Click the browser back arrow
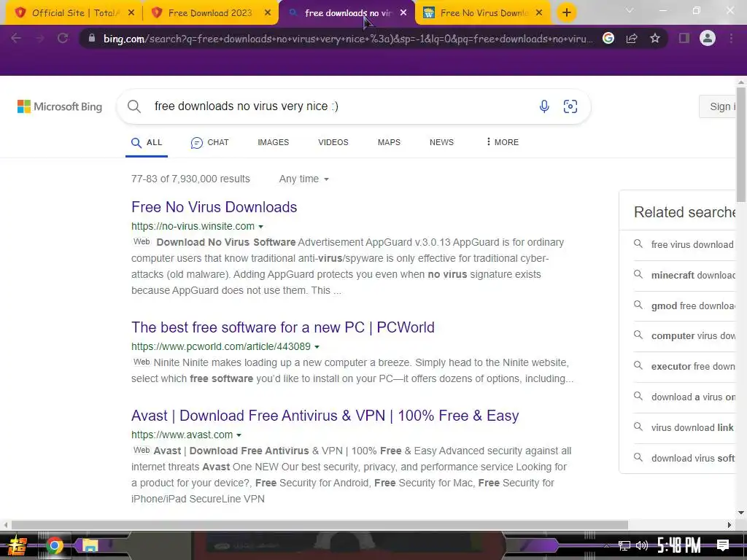The width and height of the screenshot is (747, 560). coord(16,38)
